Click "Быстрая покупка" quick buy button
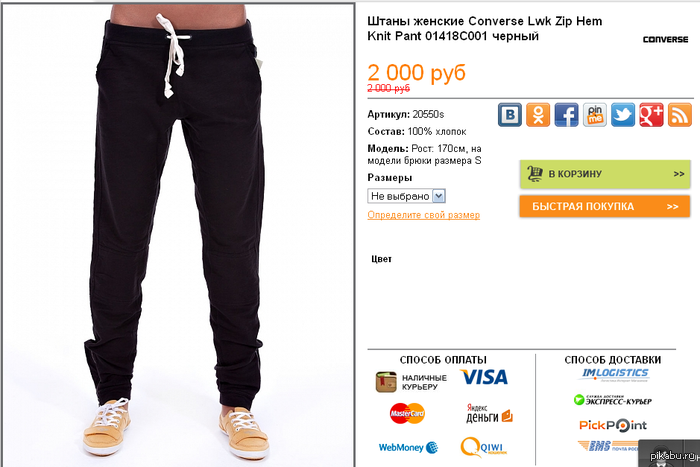Screen dimensions: 700x467 605,206
